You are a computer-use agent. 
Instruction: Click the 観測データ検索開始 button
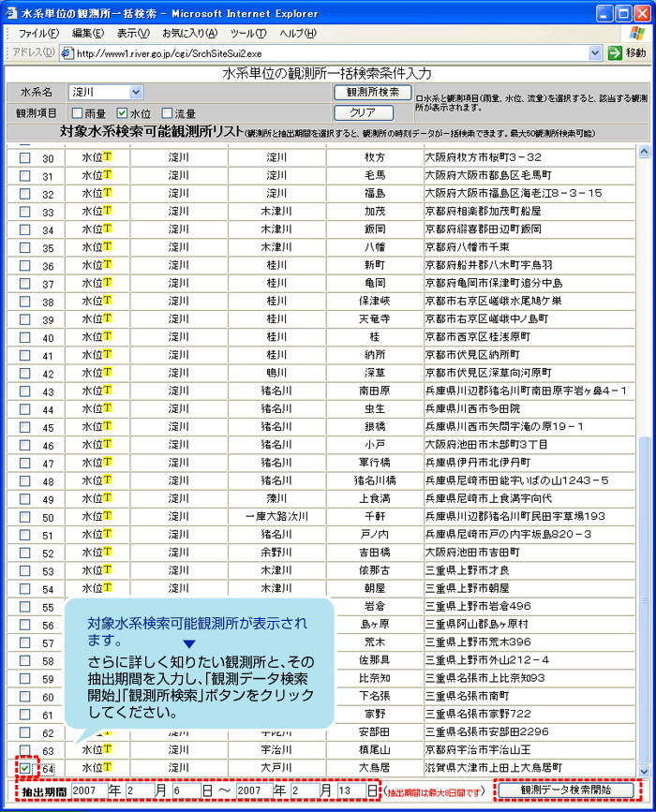click(x=565, y=790)
